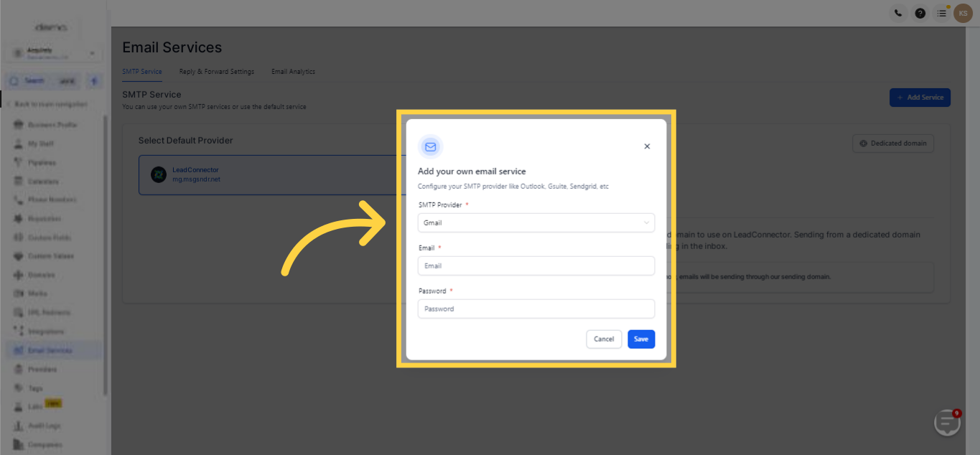
Task: Click the Media icon in sidebar
Action: (x=19, y=294)
